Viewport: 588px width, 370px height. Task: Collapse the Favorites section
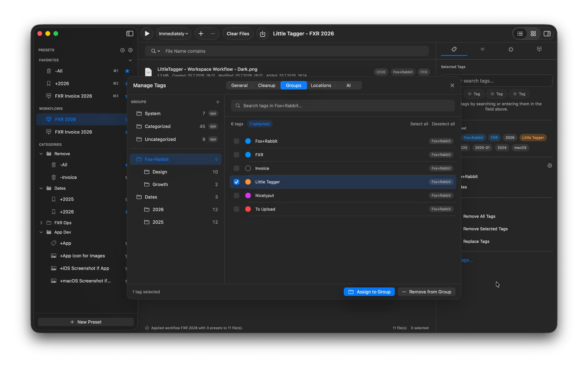click(130, 60)
